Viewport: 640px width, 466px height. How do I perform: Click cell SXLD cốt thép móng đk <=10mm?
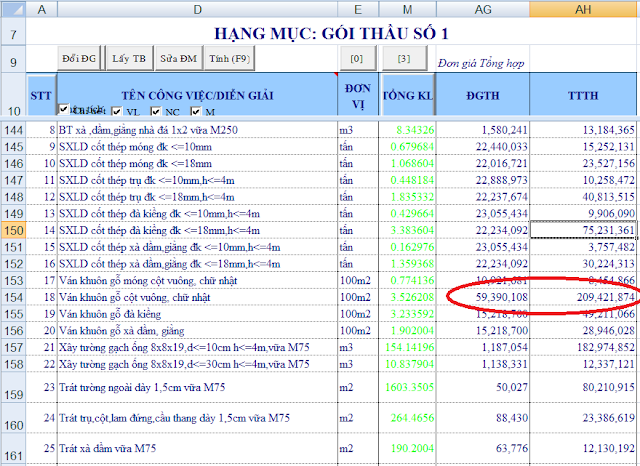tap(198, 147)
